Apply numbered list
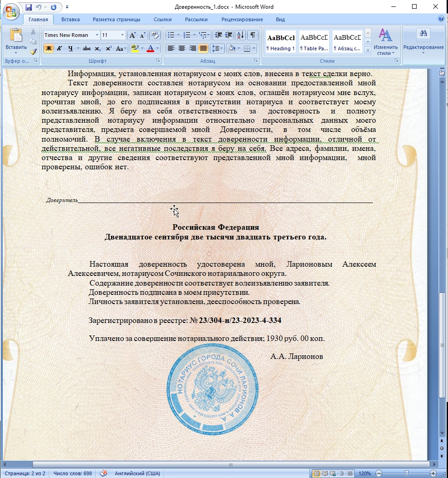 point(187,36)
